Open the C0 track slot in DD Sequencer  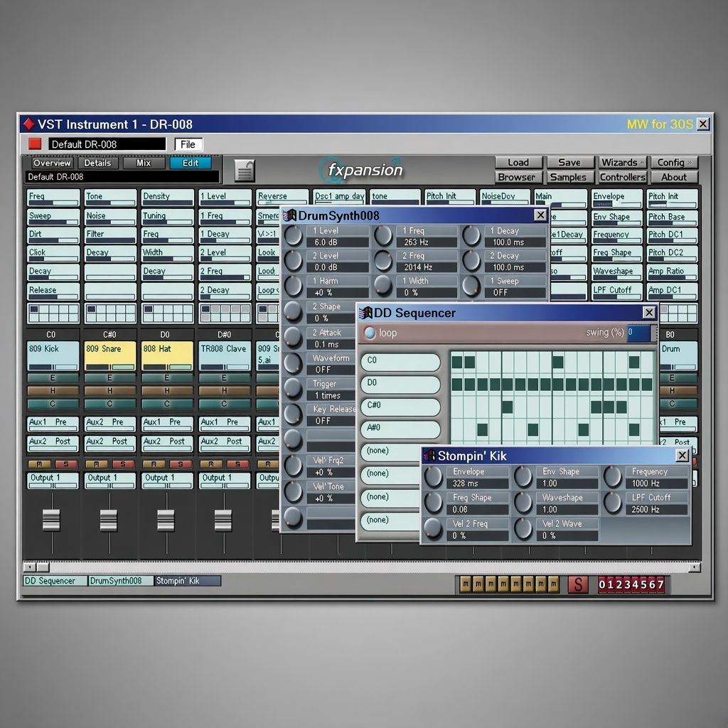pyautogui.click(x=400, y=362)
